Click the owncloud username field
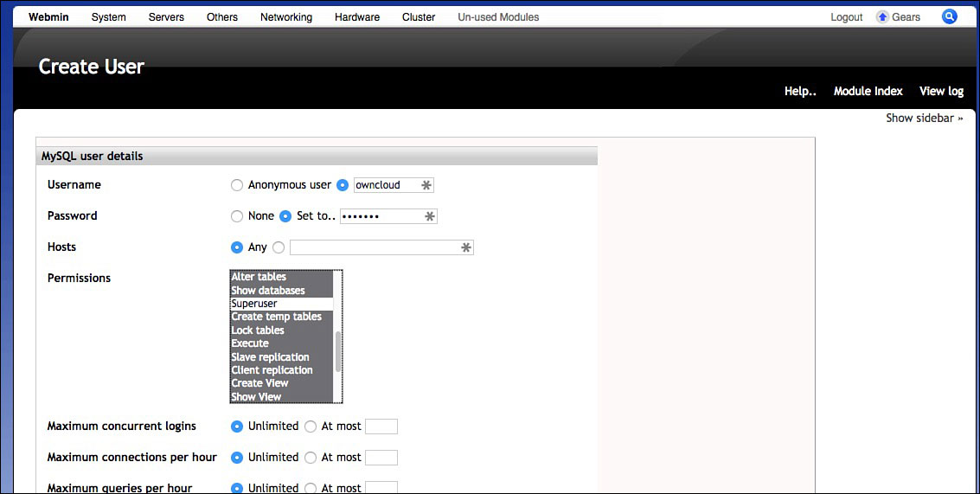Screen dimensions: 980x494 click(394, 185)
